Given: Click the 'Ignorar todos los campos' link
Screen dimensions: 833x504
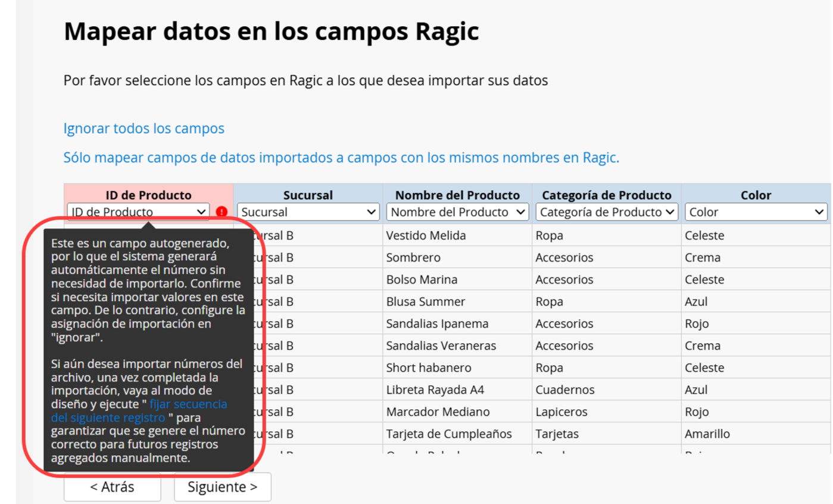Looking at the screenshot, I should 144,129.
